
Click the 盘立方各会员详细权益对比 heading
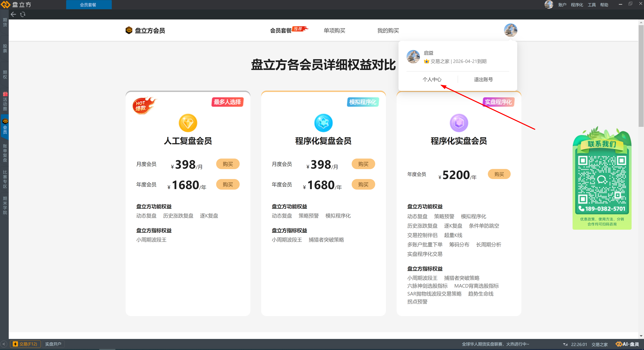click(x=323, y=65)
